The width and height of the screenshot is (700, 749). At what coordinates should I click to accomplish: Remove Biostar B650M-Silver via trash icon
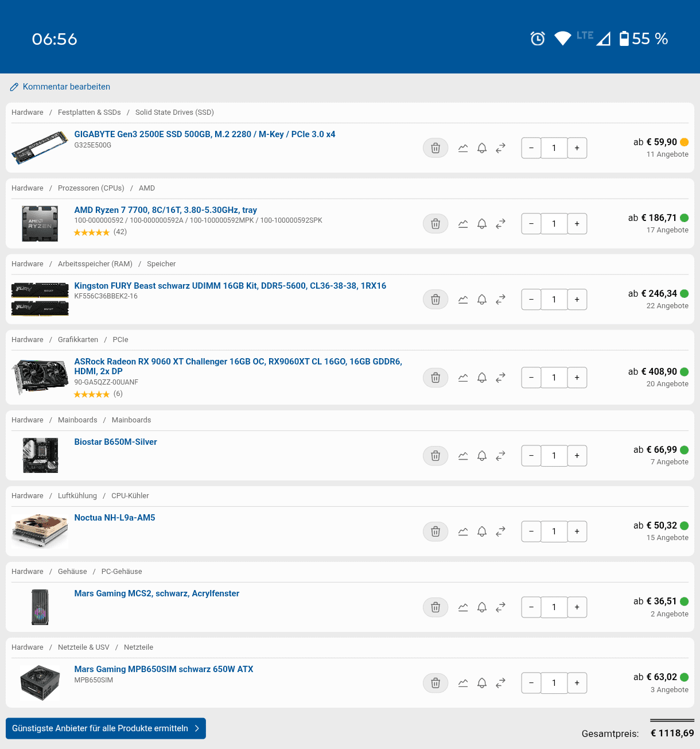[x=435, y=456]
